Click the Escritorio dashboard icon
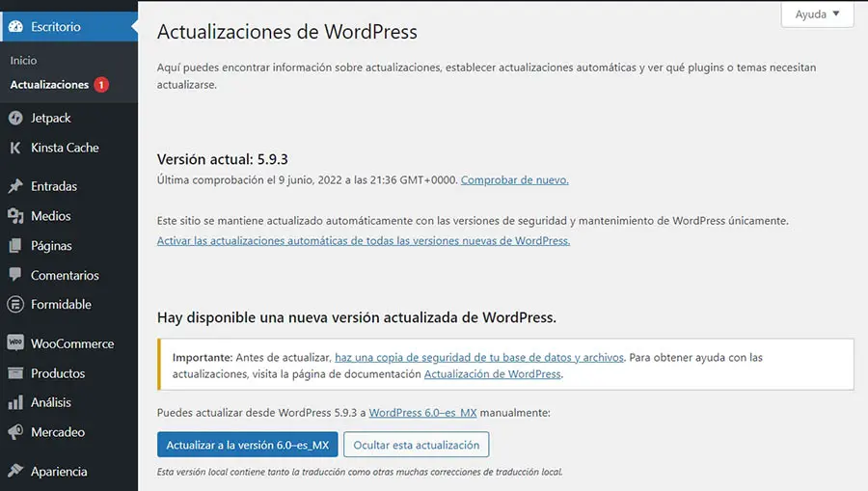 click(15, 27)
